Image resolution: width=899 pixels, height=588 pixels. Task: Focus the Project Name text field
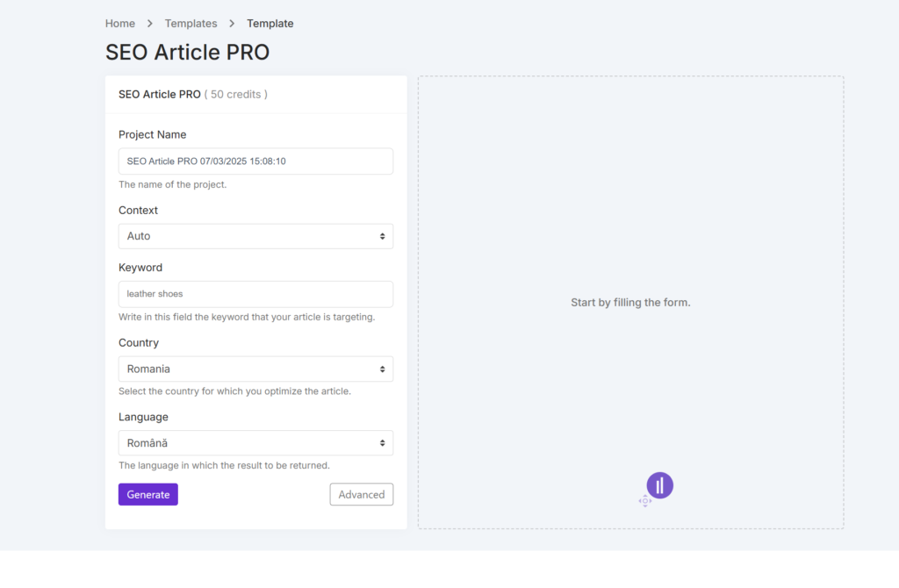pyautogui.click(x=255, y=161)
